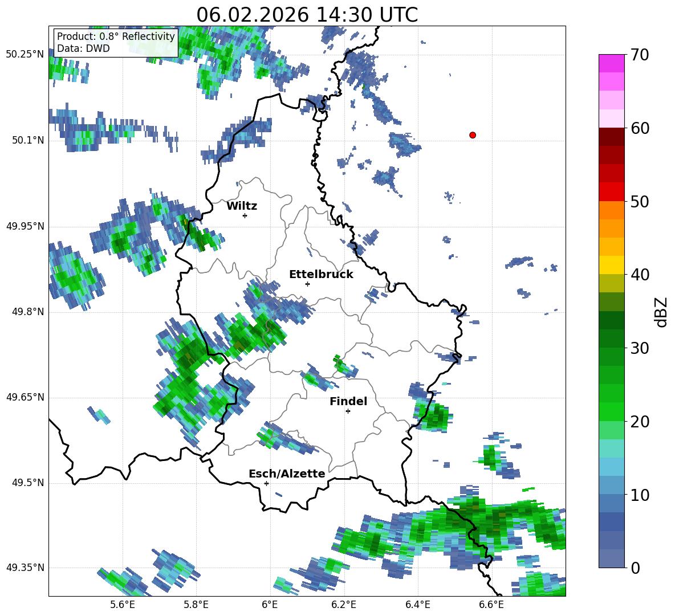This screenshot has width=675, height=616.
Task: Click the 49.35°N latitude label
Action: coord(25,568)
